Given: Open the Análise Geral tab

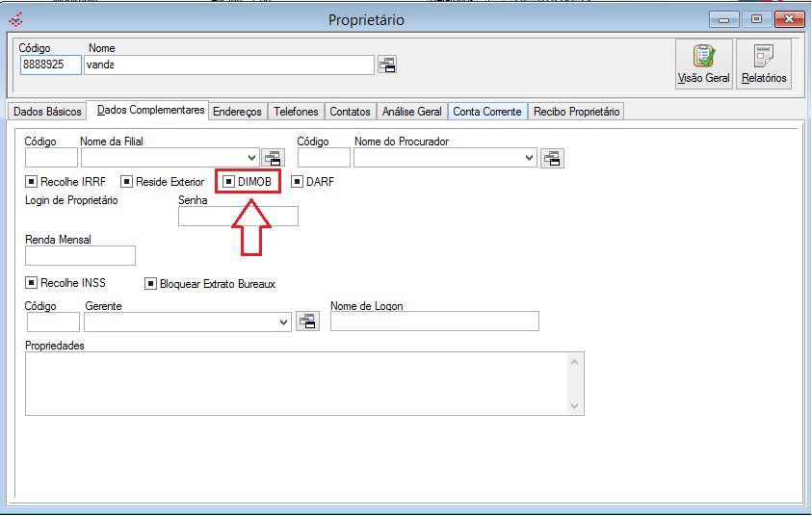Looking at the screenshot, I should [x=411, y=112].
